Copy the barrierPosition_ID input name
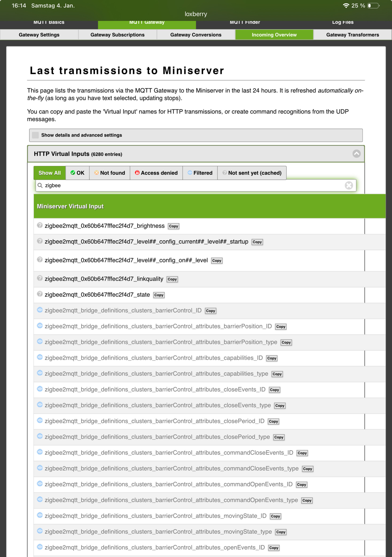 pos(281,326)
